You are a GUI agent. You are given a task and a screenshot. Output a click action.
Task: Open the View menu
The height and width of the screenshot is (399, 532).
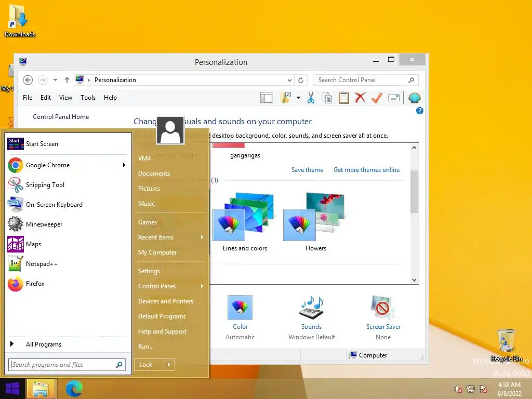[x=65, y=98]
